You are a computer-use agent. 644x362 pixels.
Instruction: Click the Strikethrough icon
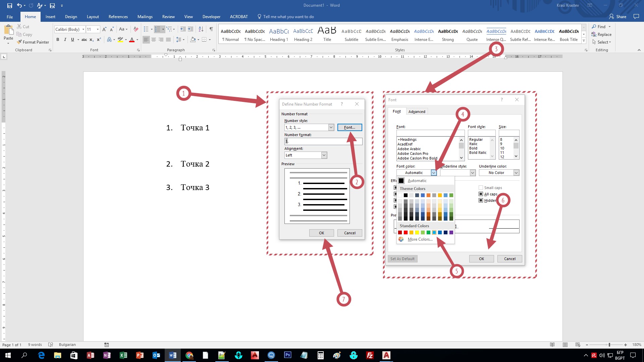tap(84, 40)
